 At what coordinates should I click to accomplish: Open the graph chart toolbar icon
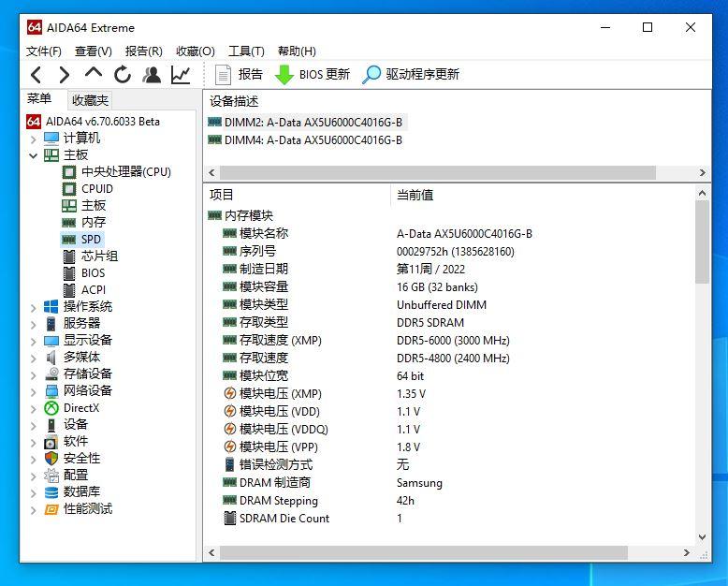(x=181, y=75)
